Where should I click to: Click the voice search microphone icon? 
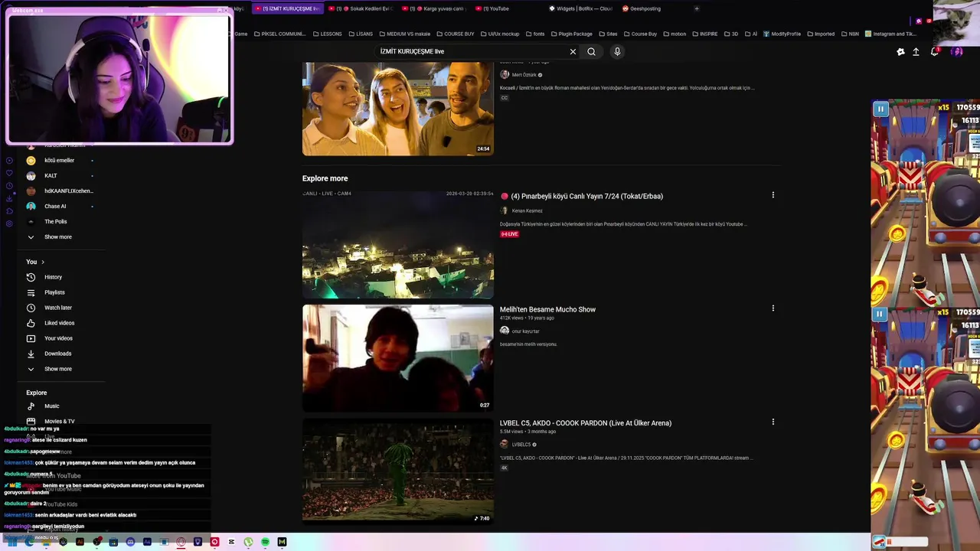(x=617, y=51)
